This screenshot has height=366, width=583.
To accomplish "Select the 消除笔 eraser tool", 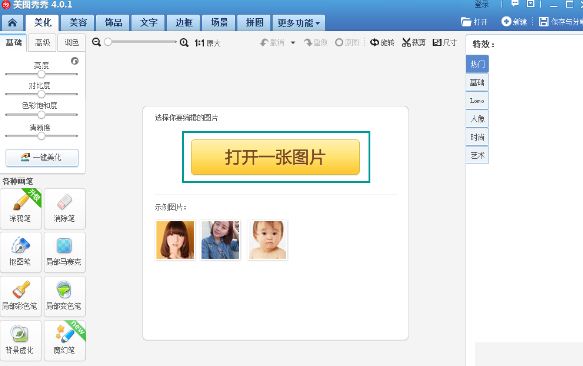I will pos(65,209).
